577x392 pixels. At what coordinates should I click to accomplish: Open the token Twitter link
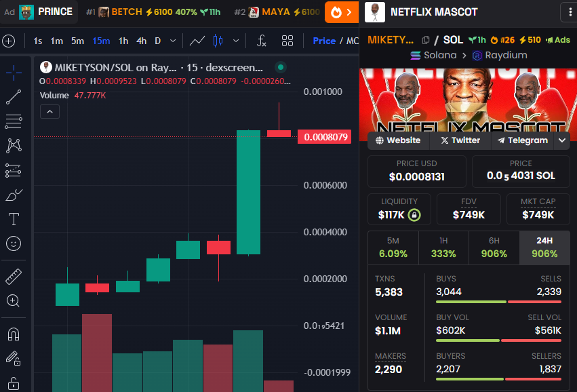pos(460,140)
